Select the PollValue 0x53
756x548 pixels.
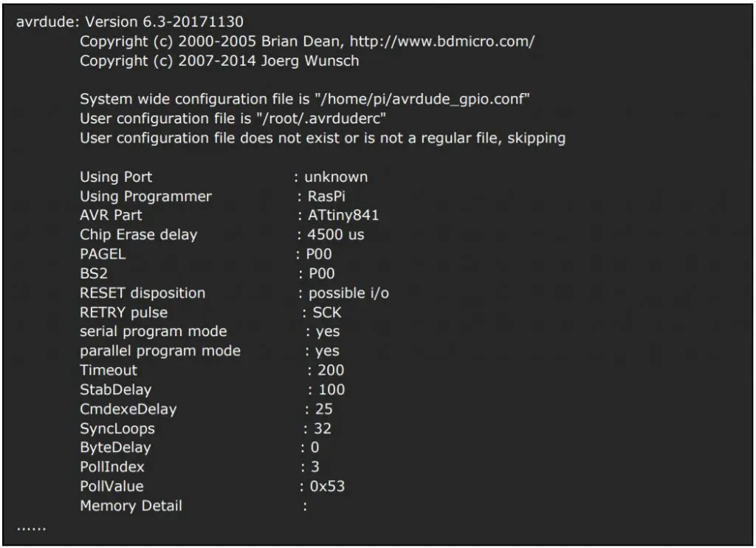pyautogui.click(x=327, y=486)
